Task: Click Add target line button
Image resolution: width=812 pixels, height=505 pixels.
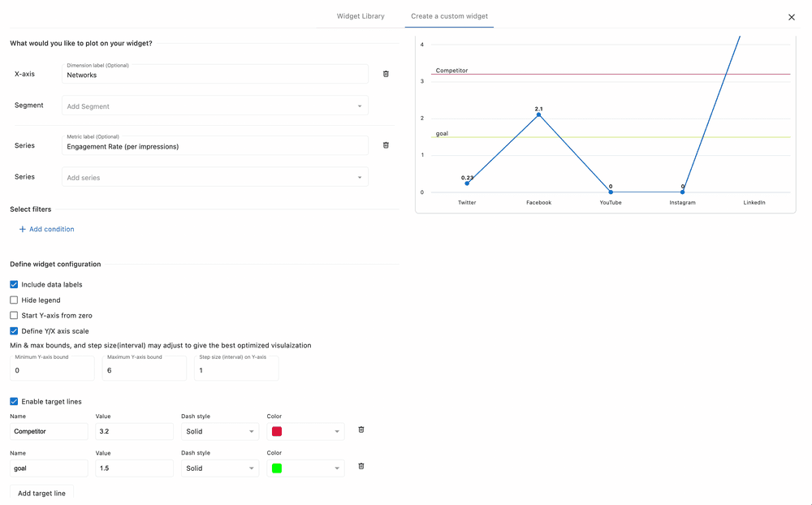Action: [41, 494]
